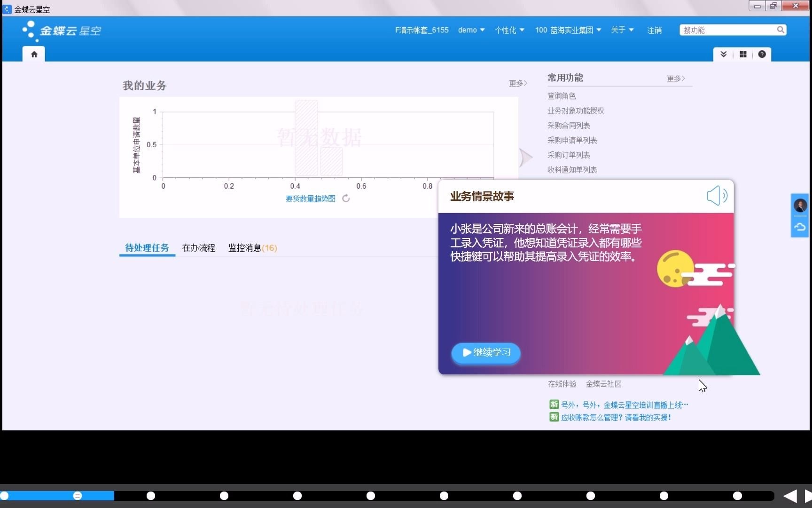The image size is (812, 508).
Task: Click the speaker audio icon in story panel
Action: (717, 195)
